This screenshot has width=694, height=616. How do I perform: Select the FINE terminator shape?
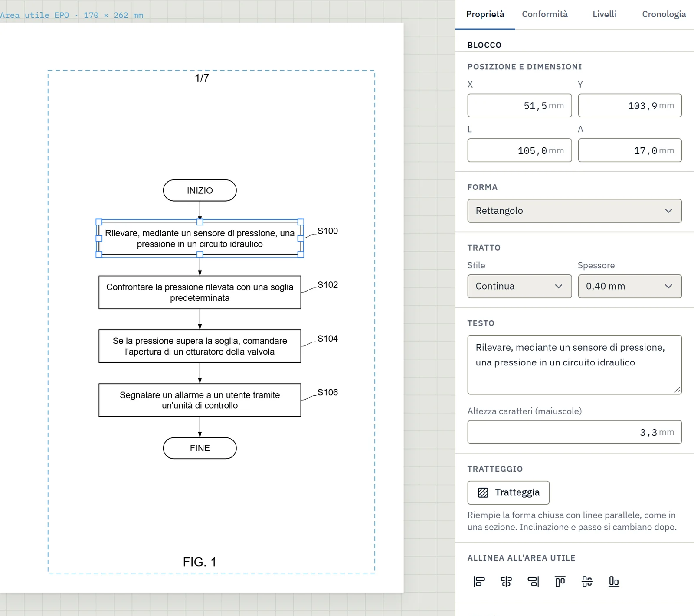click(x=200, y=448)
